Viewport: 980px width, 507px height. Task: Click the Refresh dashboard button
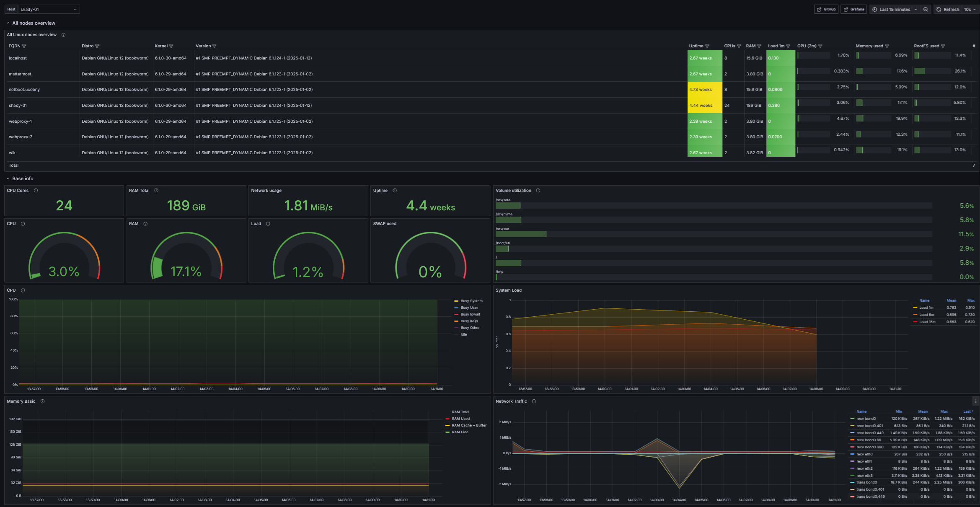pyautogui.click(x=948, y=9)
